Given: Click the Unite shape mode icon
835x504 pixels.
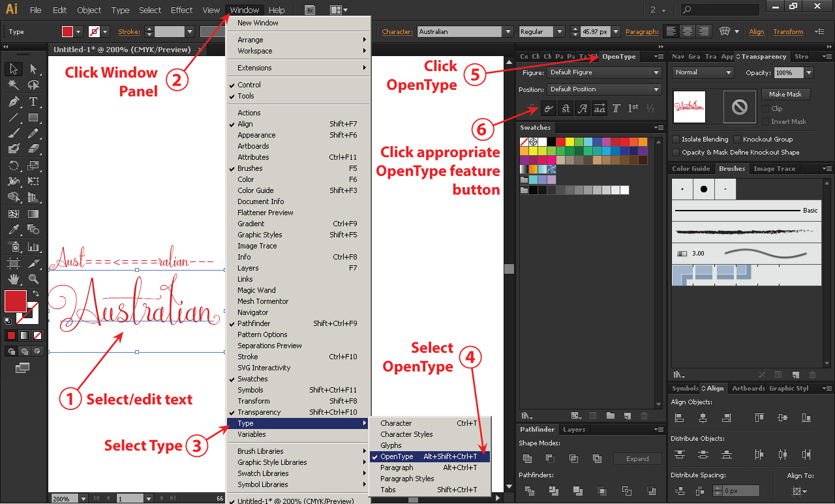Looking at the screenshot, I should 527,459.
